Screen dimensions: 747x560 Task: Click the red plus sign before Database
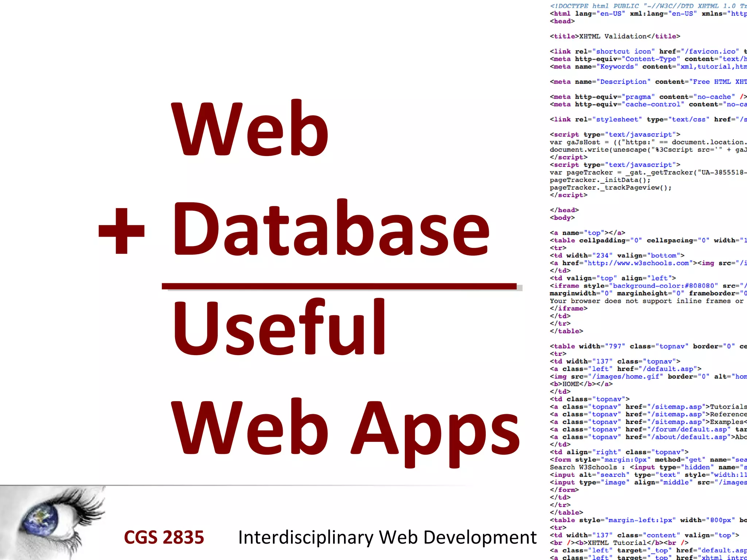click(121, 231)
